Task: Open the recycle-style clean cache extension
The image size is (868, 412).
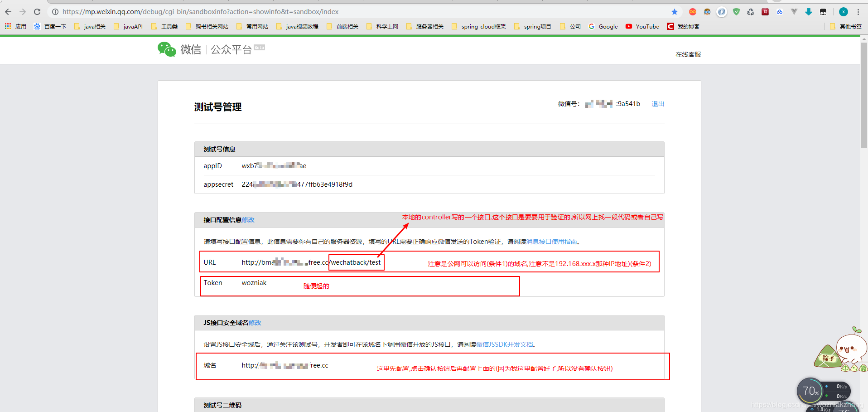Action: (750, 12)
